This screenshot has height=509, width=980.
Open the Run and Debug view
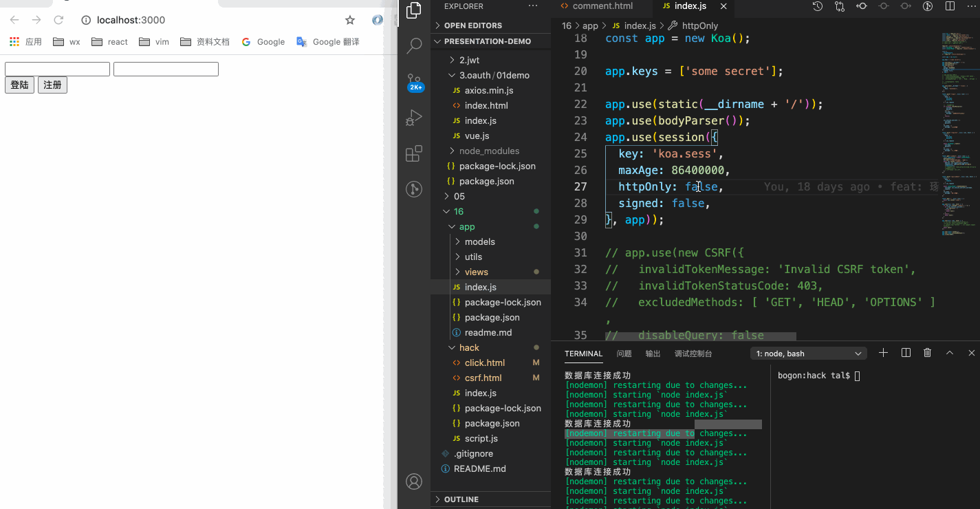point(414,118)
